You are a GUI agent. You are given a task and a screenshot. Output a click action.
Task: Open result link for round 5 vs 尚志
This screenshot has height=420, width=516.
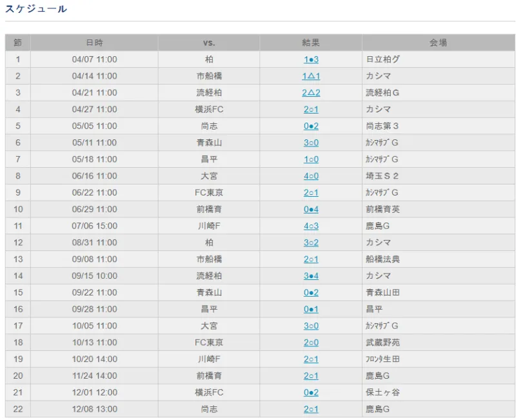coord(311,126)
